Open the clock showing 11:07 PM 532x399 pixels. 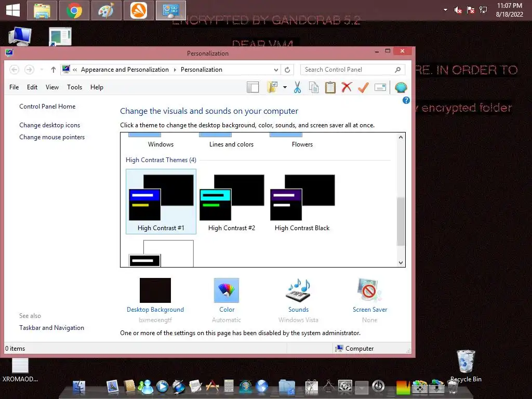509,10
